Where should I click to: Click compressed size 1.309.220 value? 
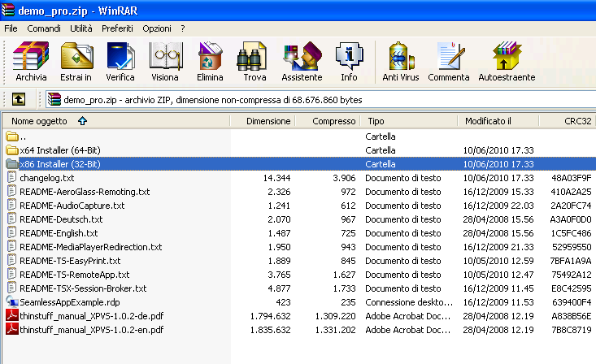335,316
